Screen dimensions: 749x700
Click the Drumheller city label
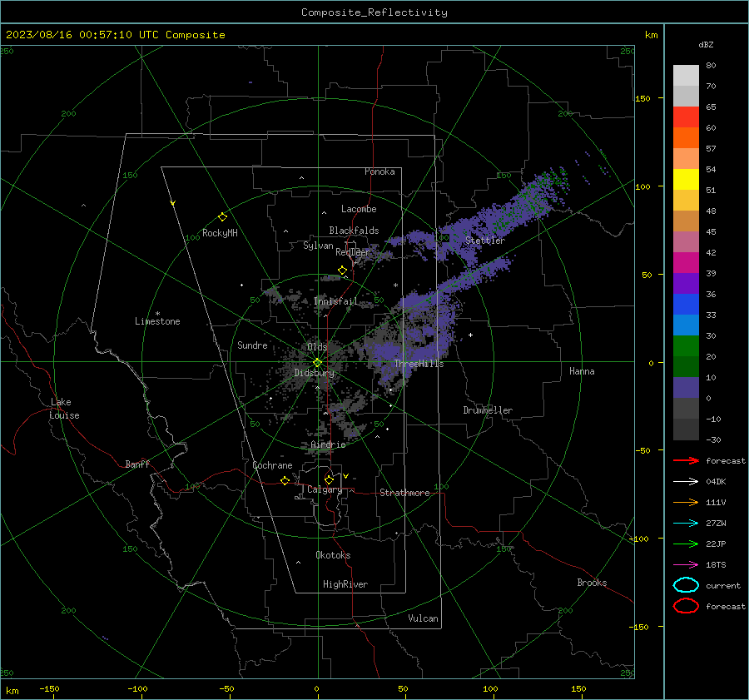pyautogui.click(x=488, y=410)
